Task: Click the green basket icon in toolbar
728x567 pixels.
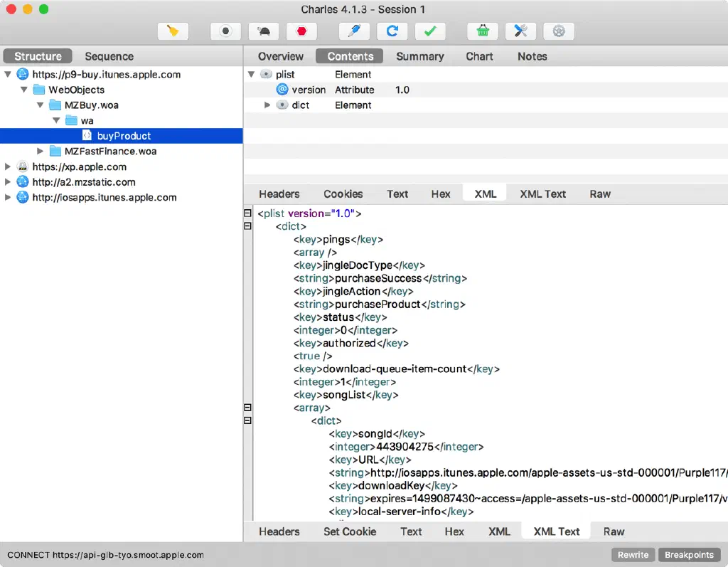Action: tap(483, 31)
